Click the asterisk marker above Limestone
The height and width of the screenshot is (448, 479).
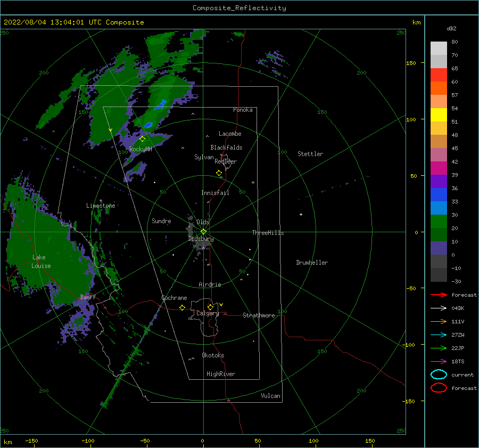click(x=101, y=201)
